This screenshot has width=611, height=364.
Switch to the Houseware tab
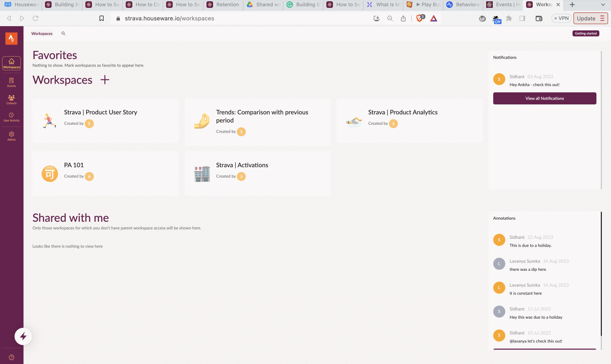pyautogui.click(x=22, y=5)
